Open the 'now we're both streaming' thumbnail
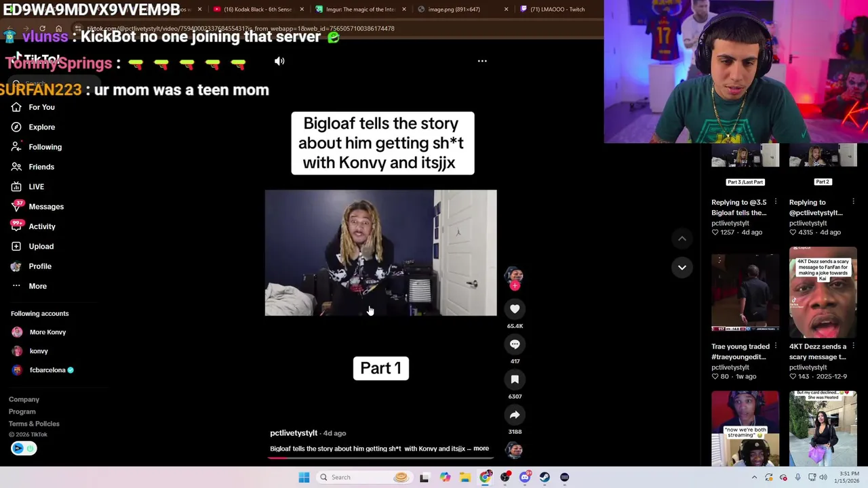The width and height of the screenshot is (868, 488). click(745, 428)
